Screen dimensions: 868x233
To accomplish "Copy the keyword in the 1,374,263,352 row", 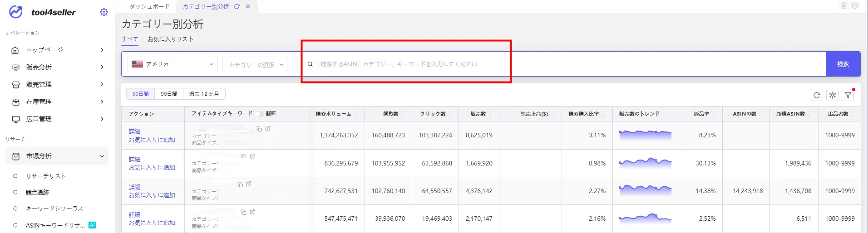I will point(259,129).
